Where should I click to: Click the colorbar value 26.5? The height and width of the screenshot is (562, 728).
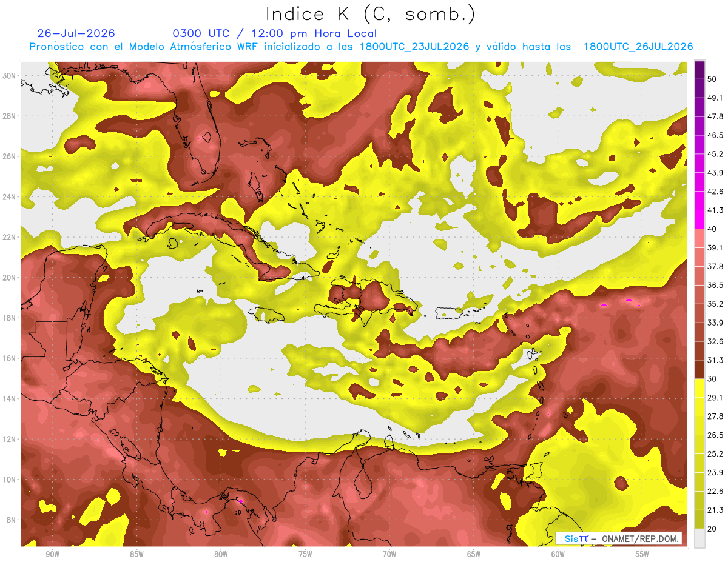(715, 435)
